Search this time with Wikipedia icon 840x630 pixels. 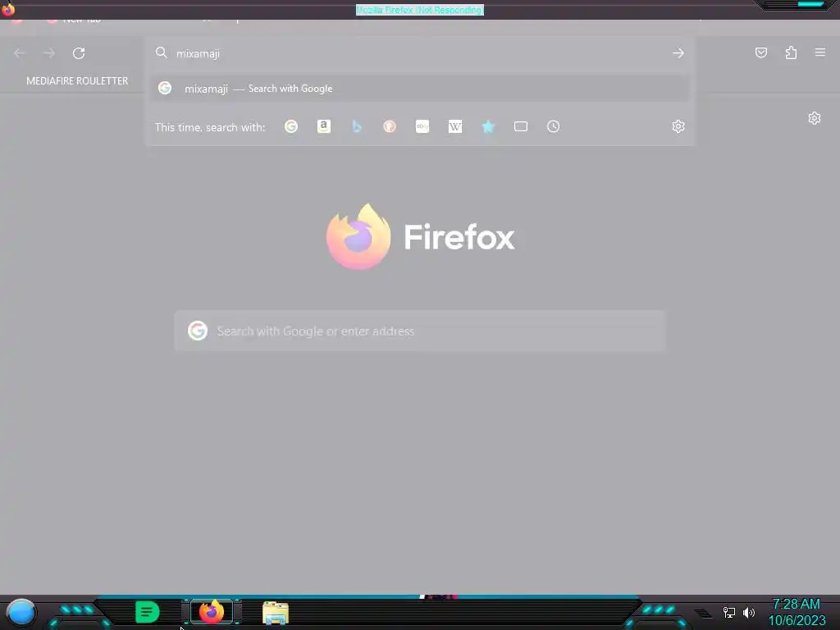pos(454,126)
